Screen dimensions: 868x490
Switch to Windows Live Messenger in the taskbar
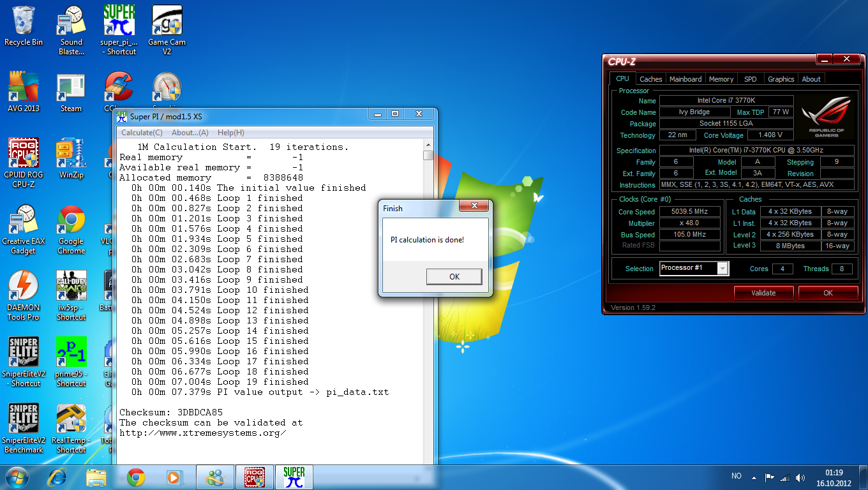tap(215, 477)
